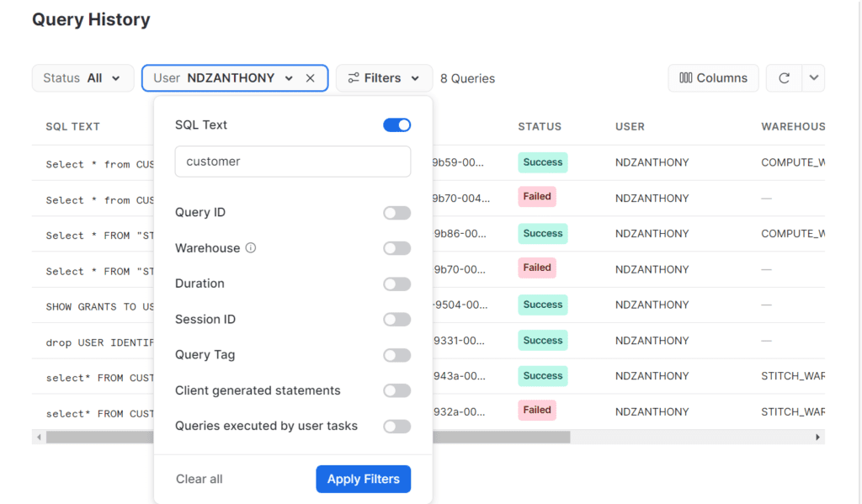Click left arrow on horizontal scrollbar

tap(39, 438)
